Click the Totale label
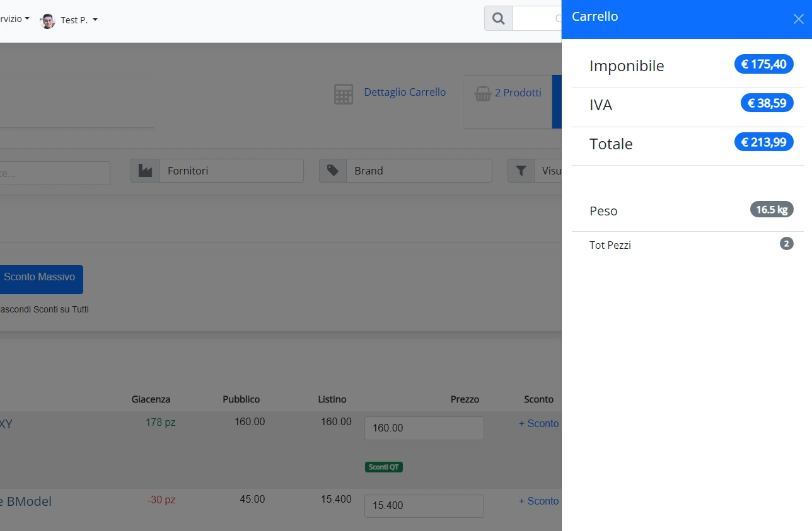Image resolution: width=812 pixels, height=531 pixels. (x=611, y=144)
